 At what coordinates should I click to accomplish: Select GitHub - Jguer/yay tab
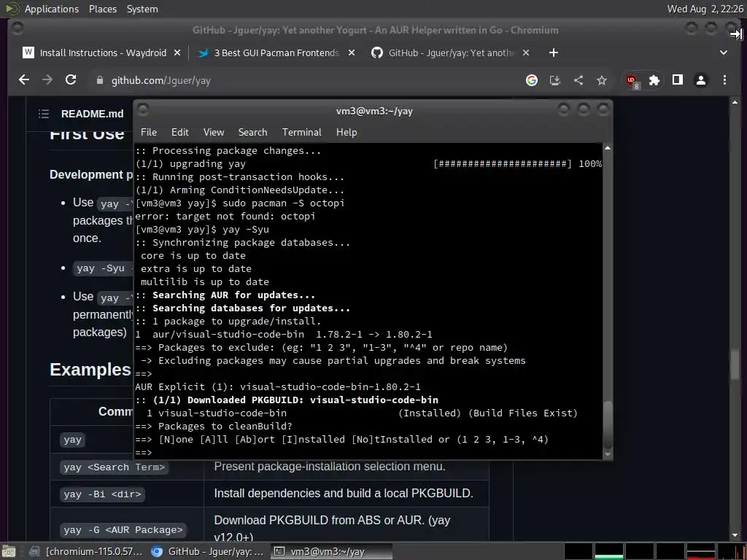[x=452, y=52]
